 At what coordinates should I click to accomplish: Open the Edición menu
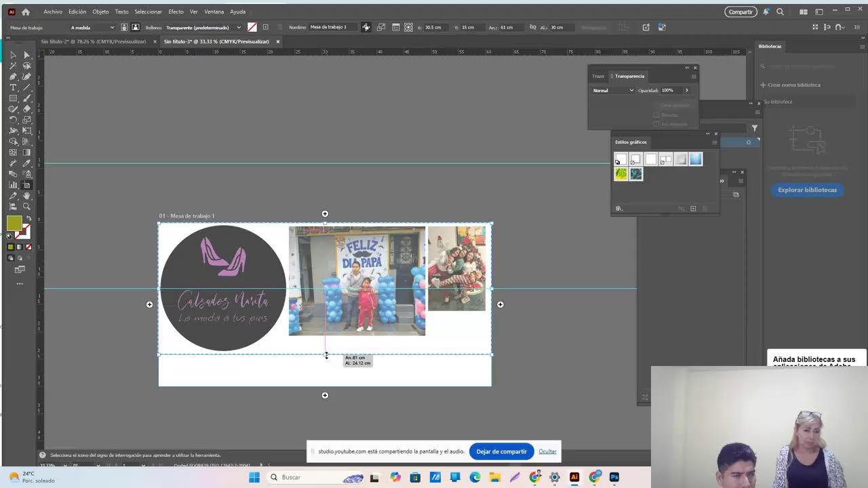[77, 12]
